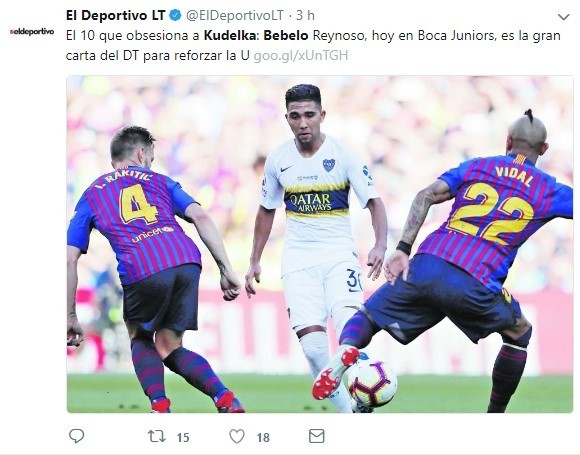Click the tweet text about Boca Juniors
The width and height of the screenshot is (580, 455).
(313, 46)
